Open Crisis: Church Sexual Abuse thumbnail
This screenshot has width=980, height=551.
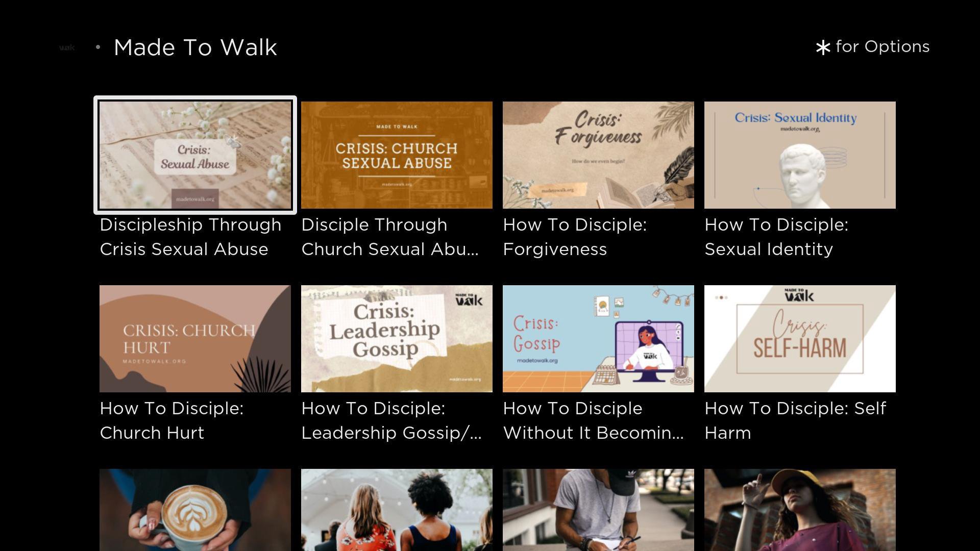(x=397, y=155)
